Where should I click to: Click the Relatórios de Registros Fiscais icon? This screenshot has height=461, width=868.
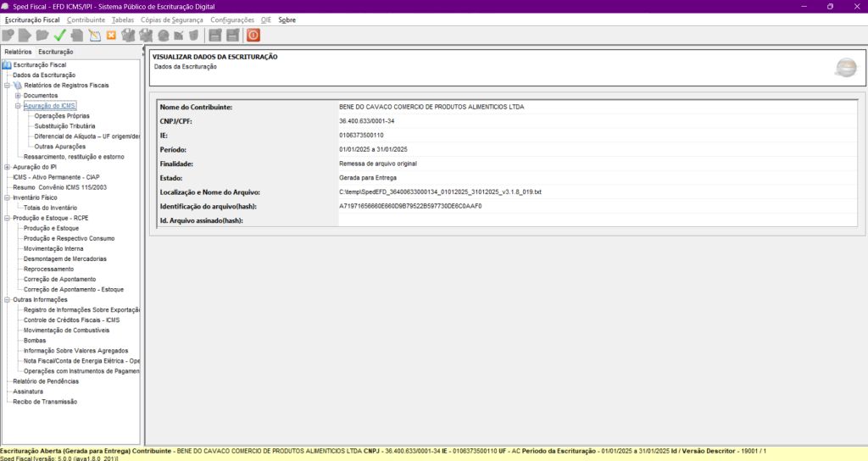[18, 86]
